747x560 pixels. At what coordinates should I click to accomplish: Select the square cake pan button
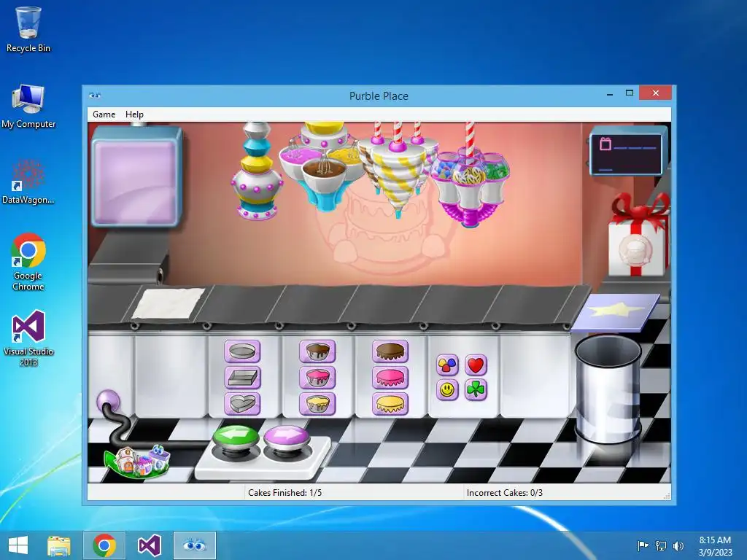(x=242, y=378)
